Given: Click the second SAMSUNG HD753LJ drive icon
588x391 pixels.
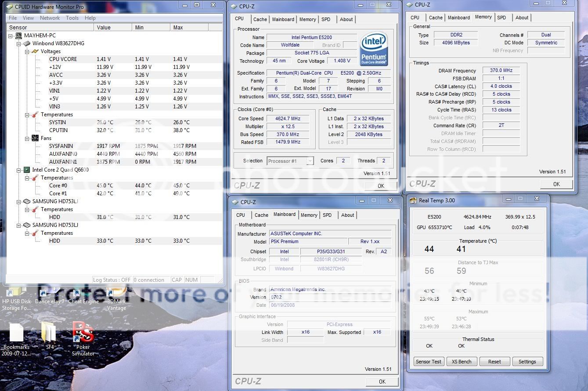Looking at the screenshot, I should 27,225.
